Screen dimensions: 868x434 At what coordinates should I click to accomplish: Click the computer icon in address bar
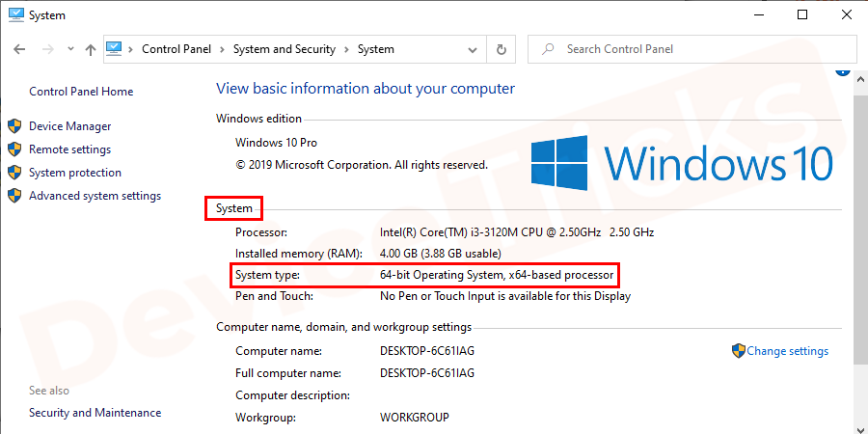(x=114, y=49)
